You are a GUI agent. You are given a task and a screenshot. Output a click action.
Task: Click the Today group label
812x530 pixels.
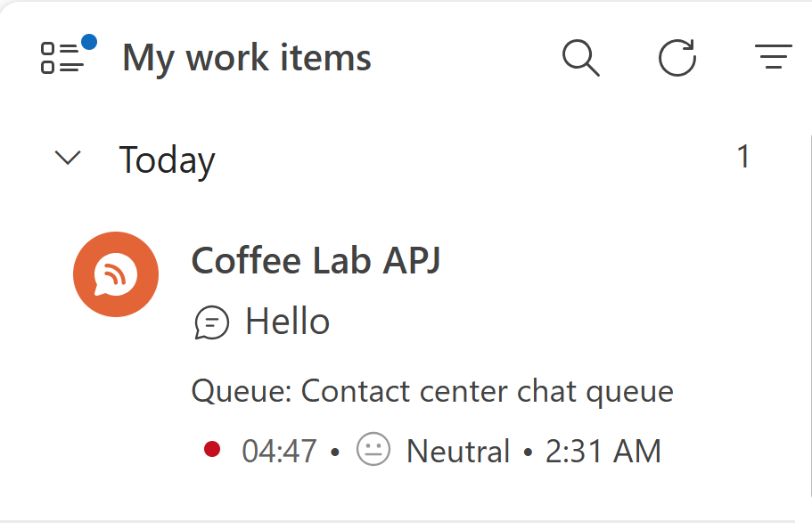[x=167, y=159]
